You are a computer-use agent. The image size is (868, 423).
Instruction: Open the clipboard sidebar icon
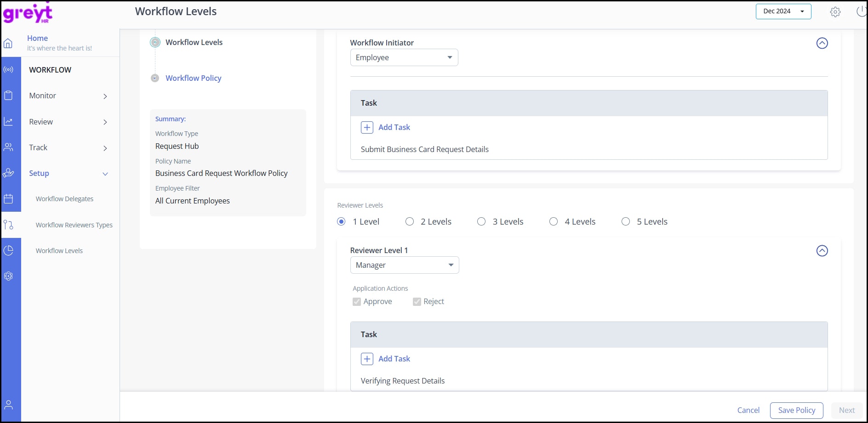pyautogui.click(x=8, y=96)
